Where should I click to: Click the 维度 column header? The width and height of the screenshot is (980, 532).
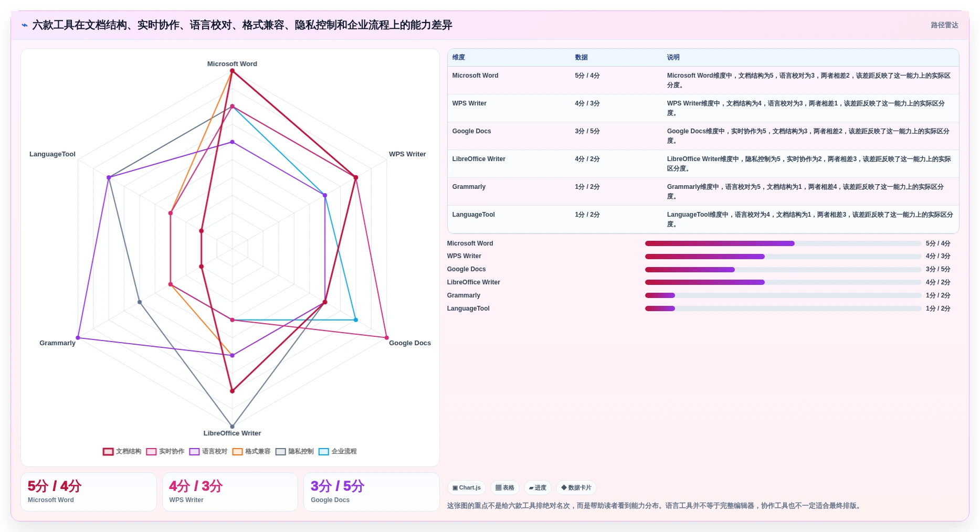click(x=459, y=58)
